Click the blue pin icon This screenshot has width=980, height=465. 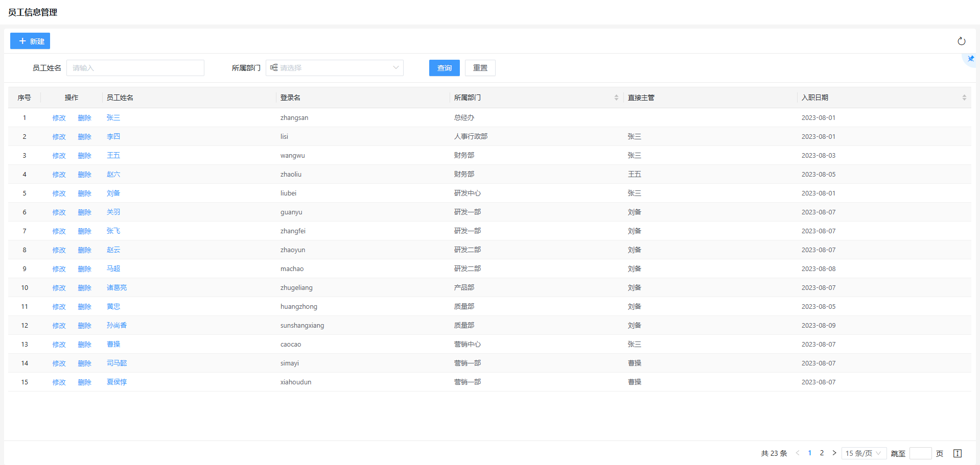coord(971,59)
